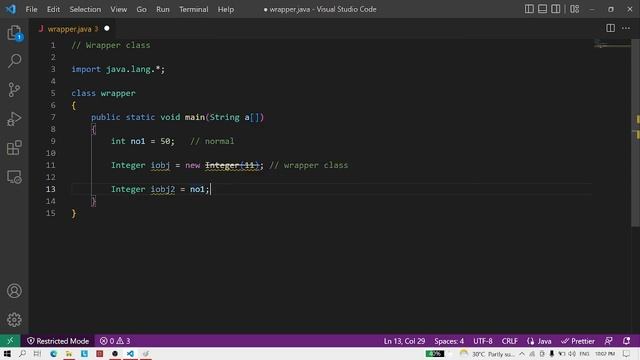Open the Run menu
The height and width of the screenshot is (360, 640).
click(x=162, y=9)
